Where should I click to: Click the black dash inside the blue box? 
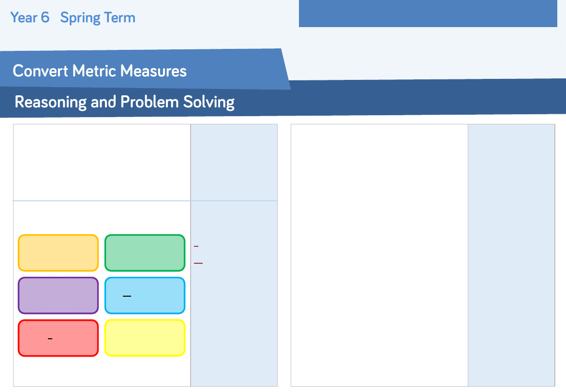pos(127,296)
